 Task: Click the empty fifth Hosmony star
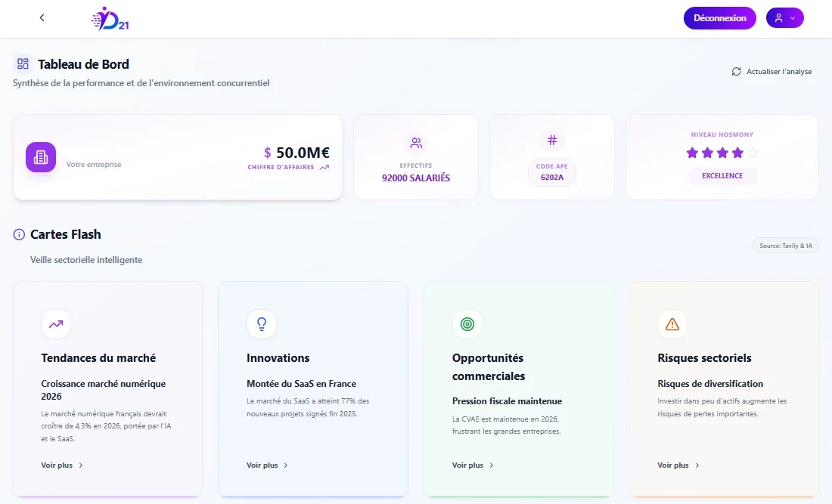[753, 153]
